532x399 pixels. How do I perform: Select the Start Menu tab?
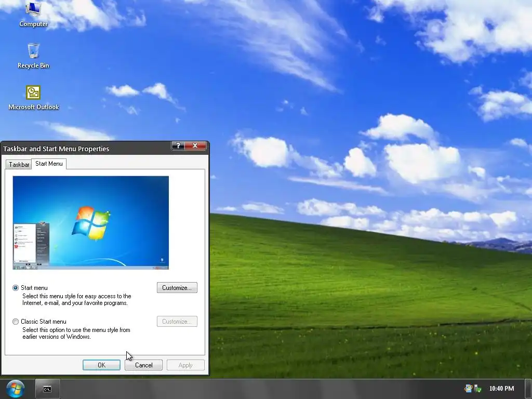[49, 164]
